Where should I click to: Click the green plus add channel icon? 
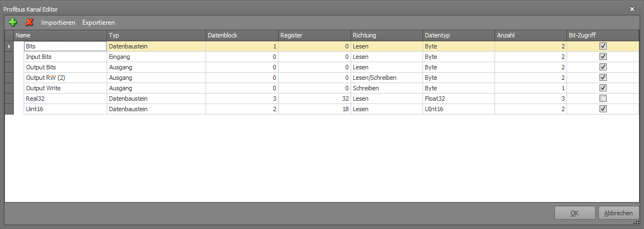[13, 23]
